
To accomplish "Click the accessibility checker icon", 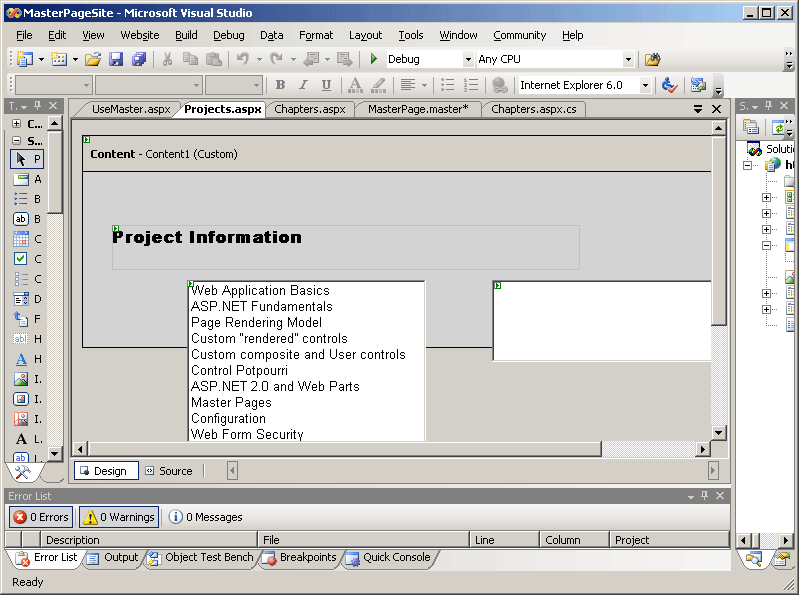I will (x=670, y=86).
